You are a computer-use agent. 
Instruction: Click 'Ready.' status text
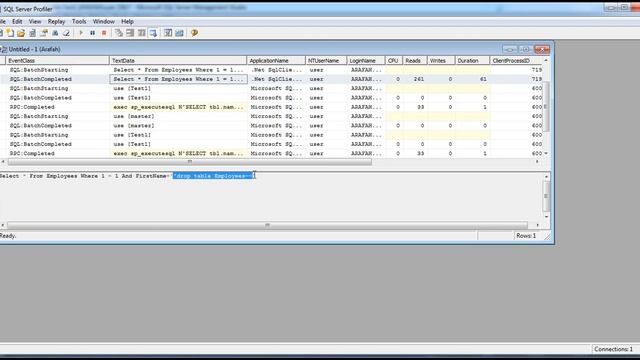click(x=8, y=236)
